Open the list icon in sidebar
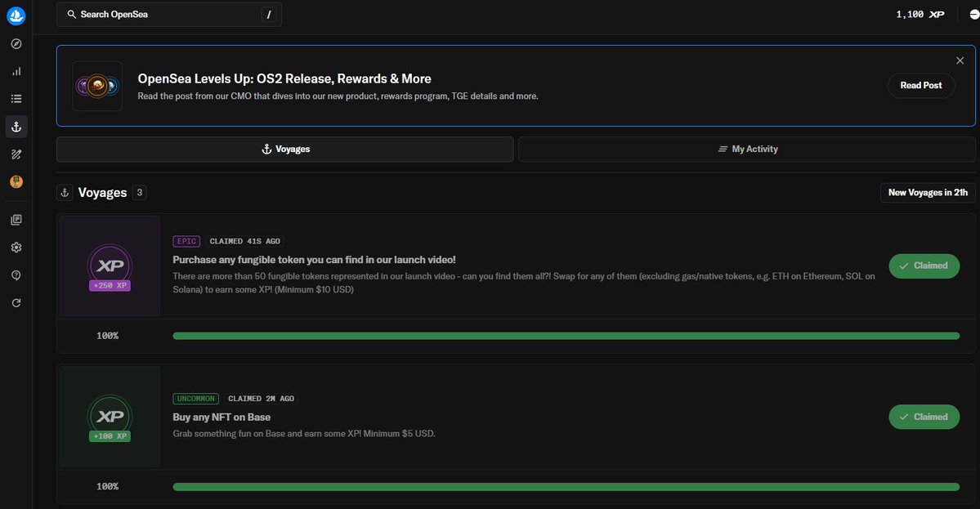This screenshot has width=980, height=509. coord(16,99)
